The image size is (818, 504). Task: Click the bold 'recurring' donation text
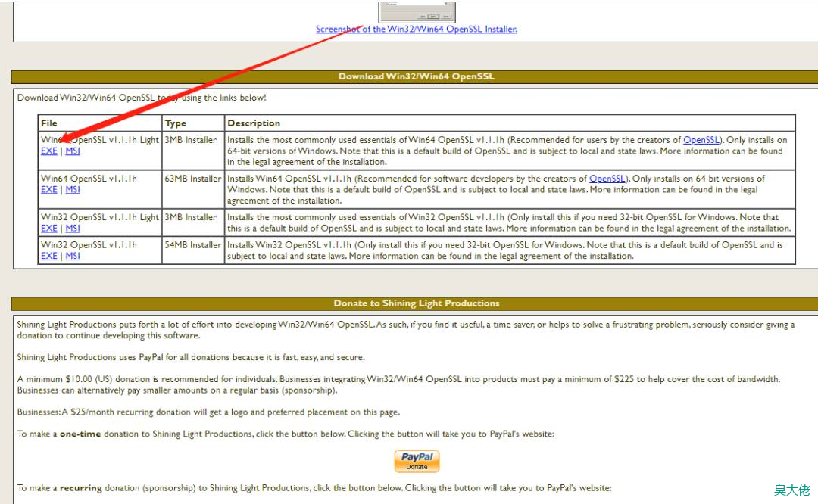tap(81, 488)
